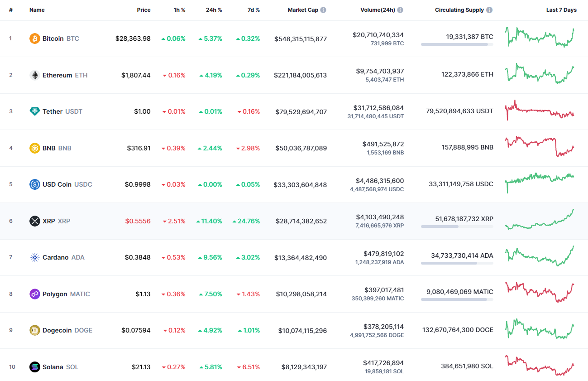Click the XRP logo icon
The height and width of the screenshot is (381, 588).
pos(34,221)
